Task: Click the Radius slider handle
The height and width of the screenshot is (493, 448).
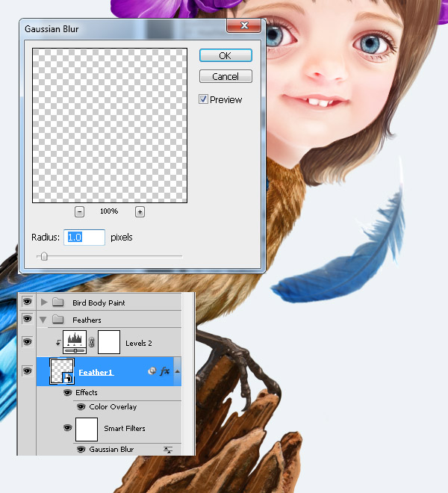Action: click(44, 256)
